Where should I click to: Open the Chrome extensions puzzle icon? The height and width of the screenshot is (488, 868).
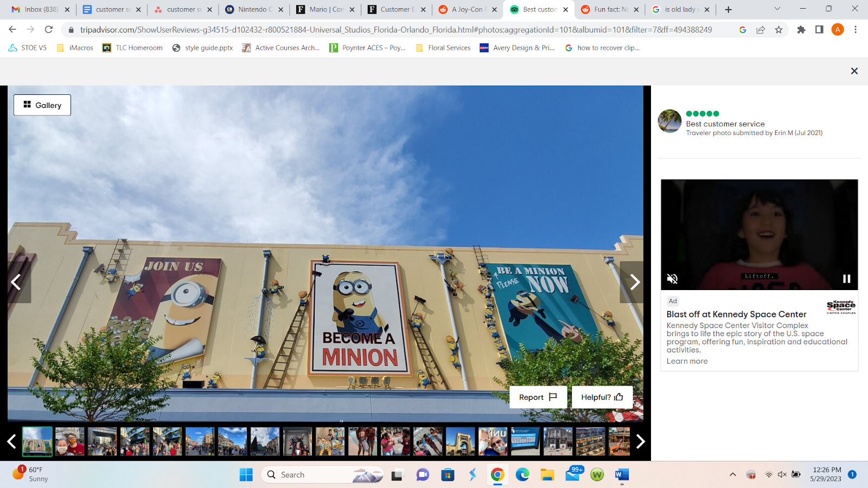(801, 30)
